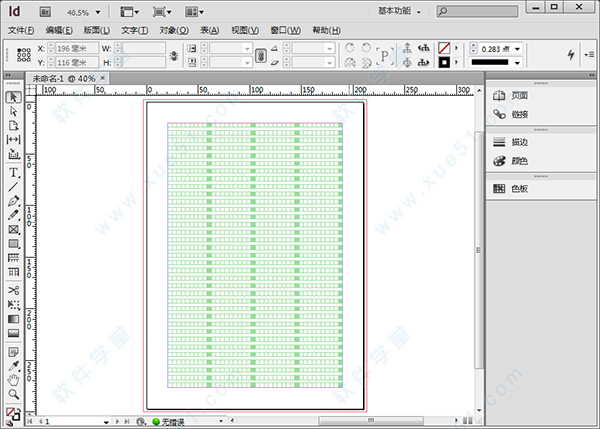Select the Hand tool
Viewport: 600px width, 429px height.
coord(13,380)
